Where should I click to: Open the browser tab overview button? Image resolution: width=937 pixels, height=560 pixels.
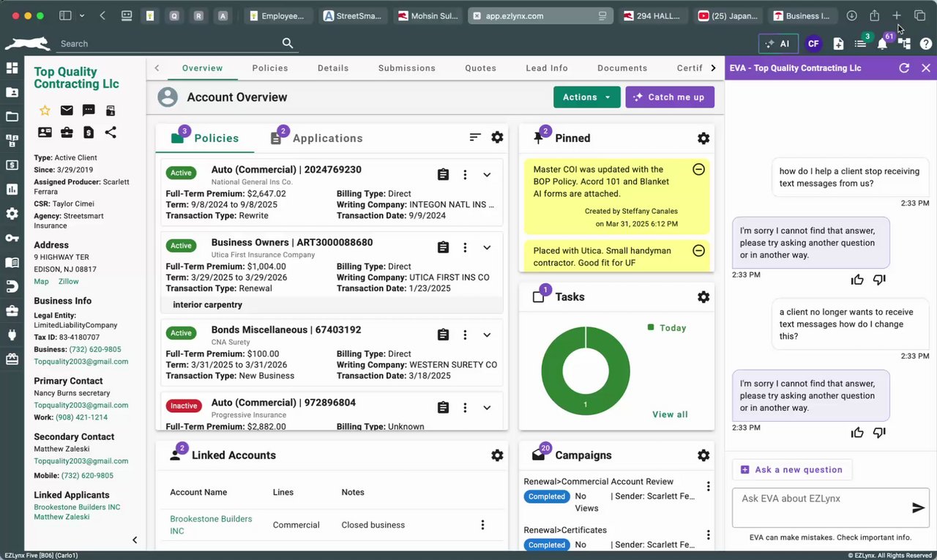919,15
